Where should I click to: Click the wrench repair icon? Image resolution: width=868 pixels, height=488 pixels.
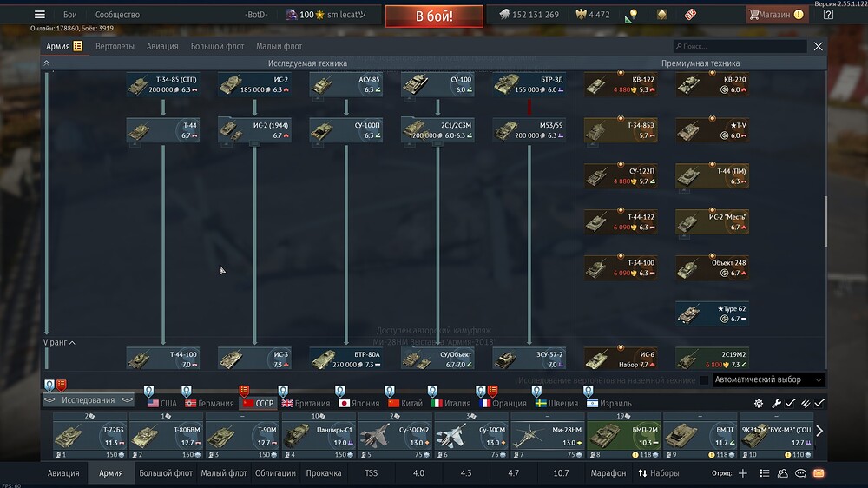(x=776, y=403)
